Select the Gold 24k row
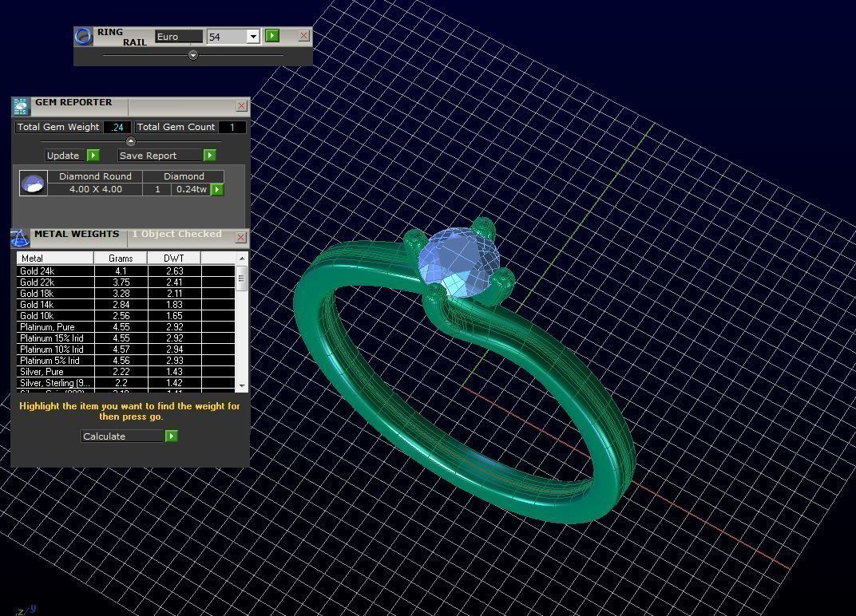 point(126,271)
